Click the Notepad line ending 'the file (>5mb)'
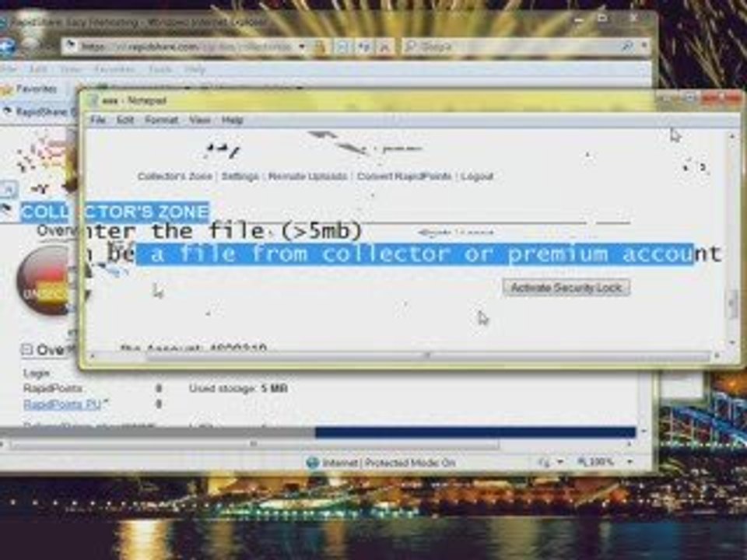This screenshot has height=560, width=747. point(224,232)
